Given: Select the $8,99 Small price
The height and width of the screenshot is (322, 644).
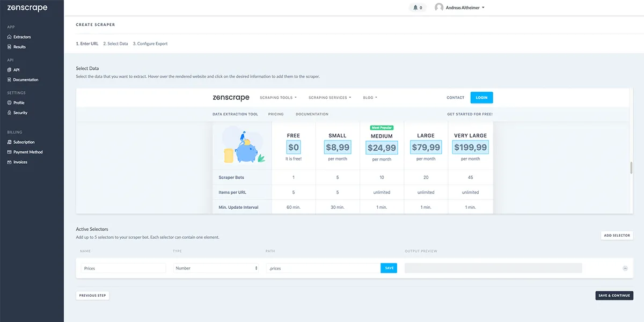Looking at the screenshot, I should click(x=337, y=148).
